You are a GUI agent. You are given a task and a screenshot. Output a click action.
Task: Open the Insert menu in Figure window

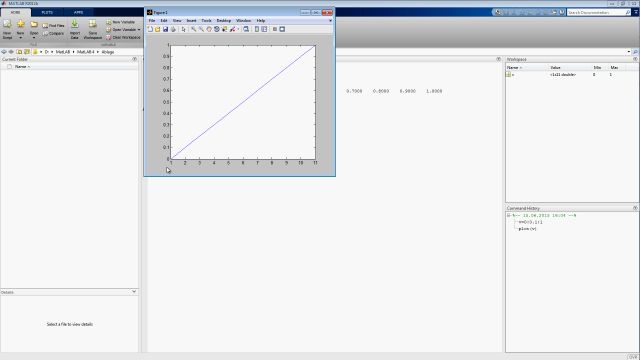point(191,20)
